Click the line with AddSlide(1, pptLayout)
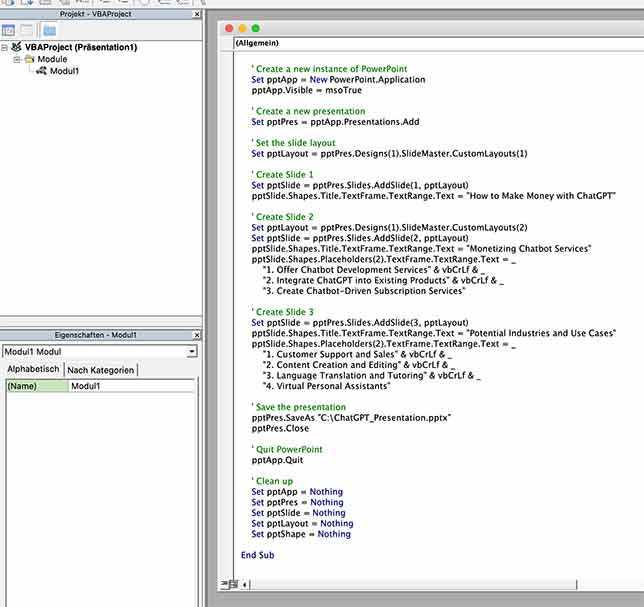The height and width of the screenshot is (607, 644). pyautogui.click(x=360, y=185)
